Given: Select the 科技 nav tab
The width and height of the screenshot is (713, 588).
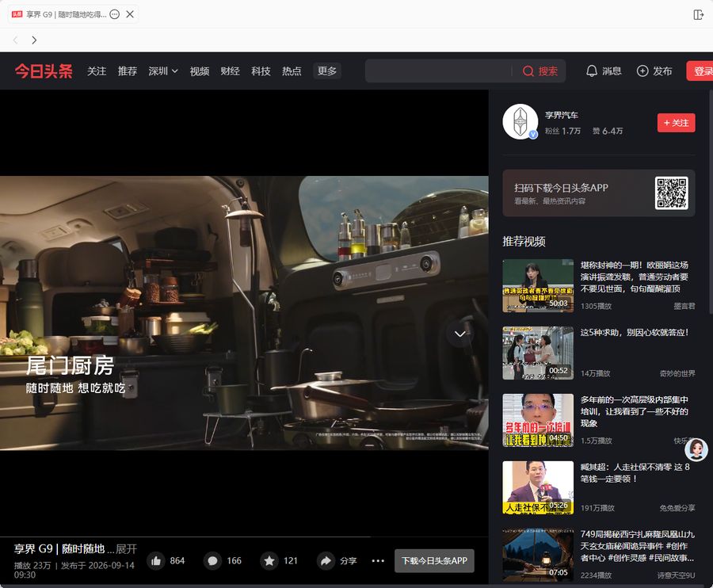Looking at the screenshot, I should (x=261, y=71).
